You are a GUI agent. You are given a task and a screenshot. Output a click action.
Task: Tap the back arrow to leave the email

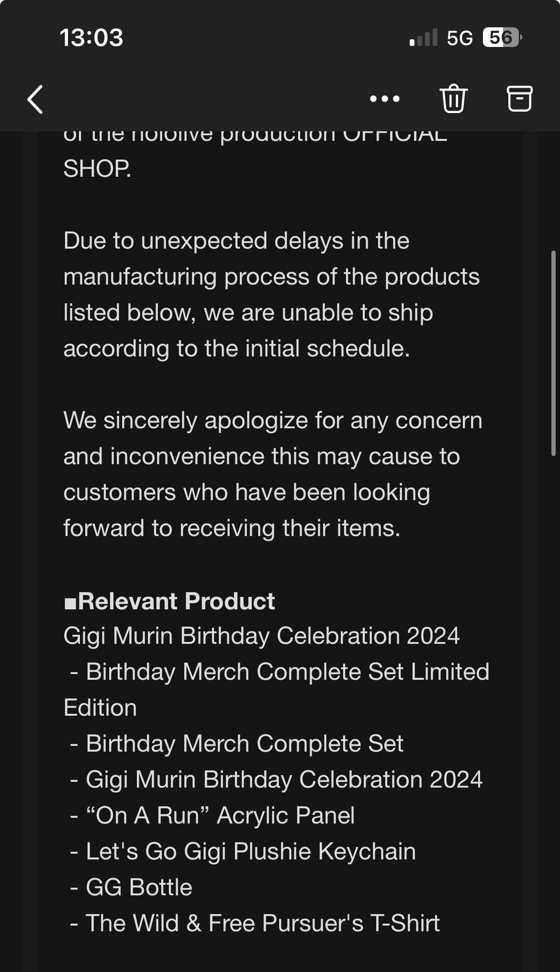35,100
